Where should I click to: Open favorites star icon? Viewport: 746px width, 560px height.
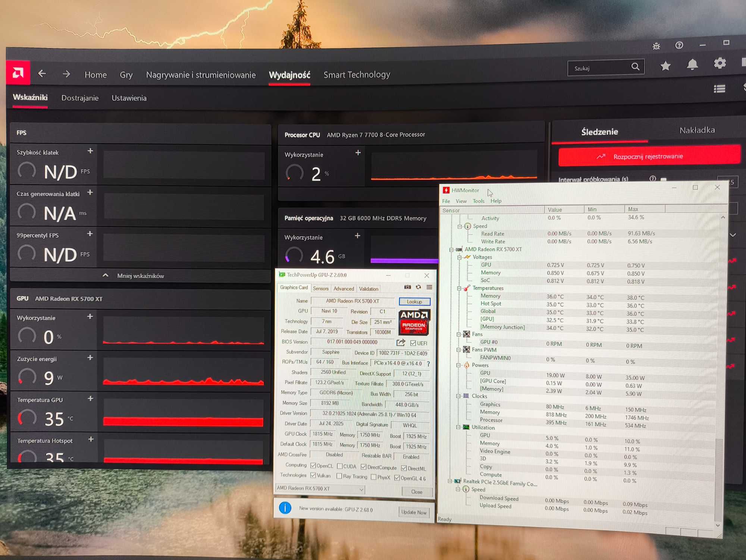(x=665, y=66)
